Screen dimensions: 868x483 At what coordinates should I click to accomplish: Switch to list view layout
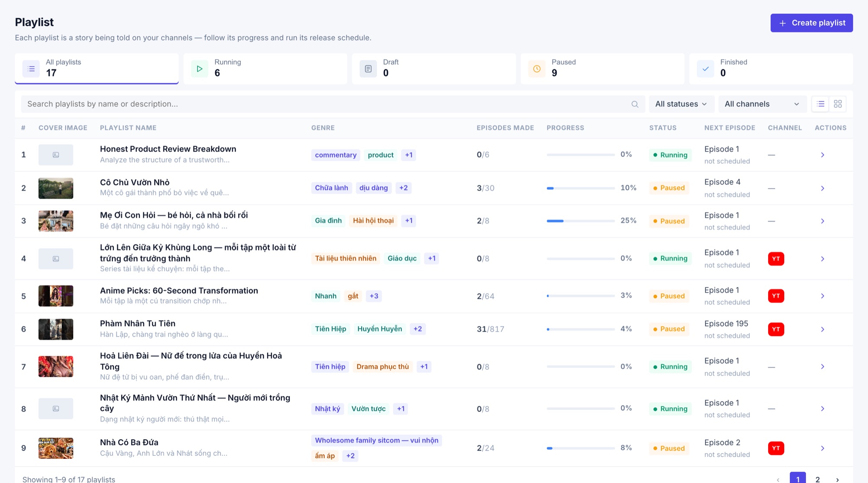click(x=820, y=104)
